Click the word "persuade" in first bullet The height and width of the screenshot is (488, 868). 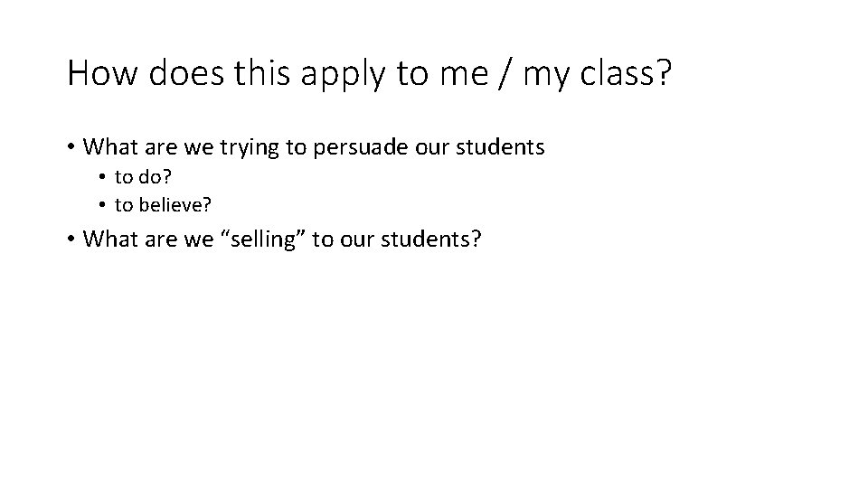click(358, 147)
